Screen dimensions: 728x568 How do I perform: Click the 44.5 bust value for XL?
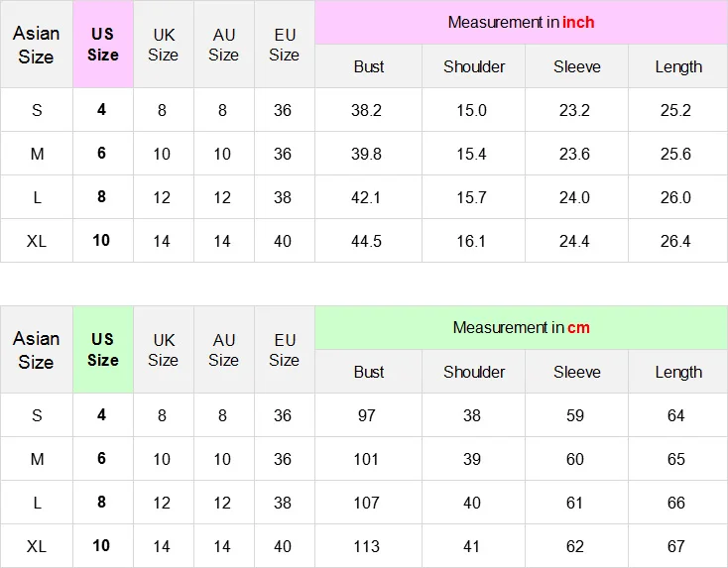pos(368,241)
